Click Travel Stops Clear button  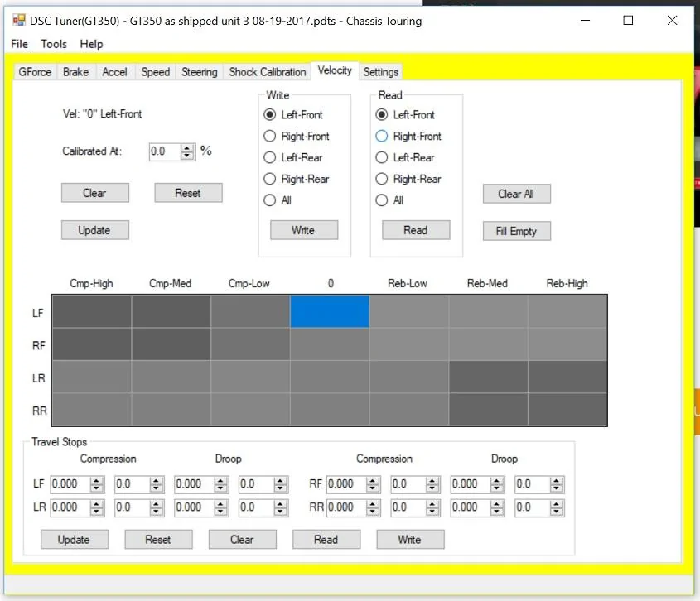point(243,540)
